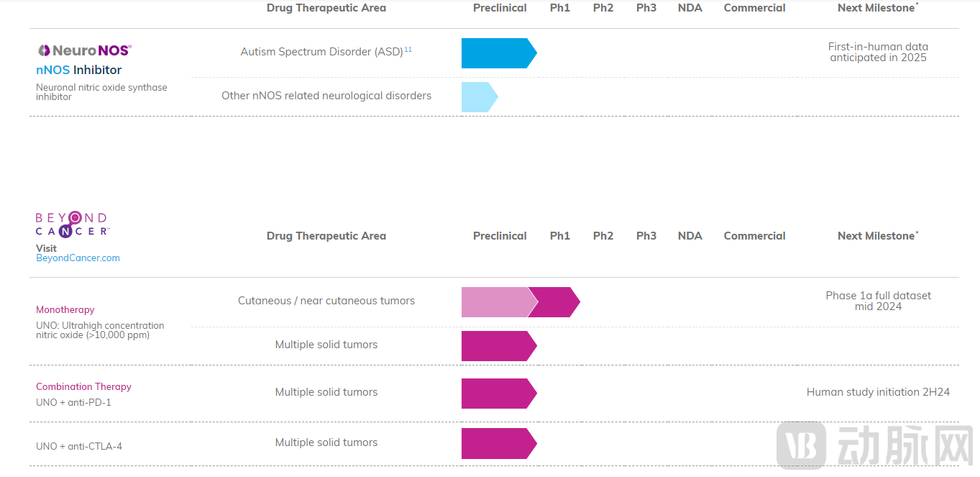Click the top Next Milestone column header

pos(877,8)
